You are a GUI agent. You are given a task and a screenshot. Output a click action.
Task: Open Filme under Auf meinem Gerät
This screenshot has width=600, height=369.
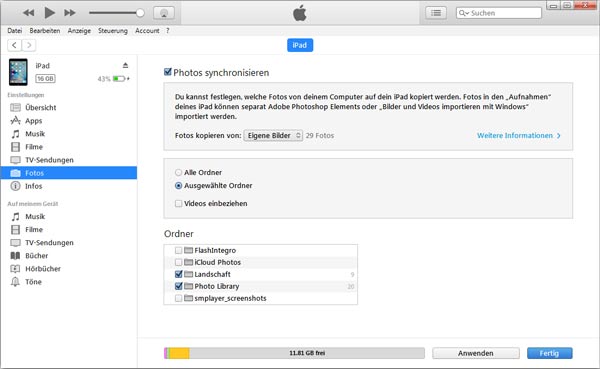[x=69, y=230]
